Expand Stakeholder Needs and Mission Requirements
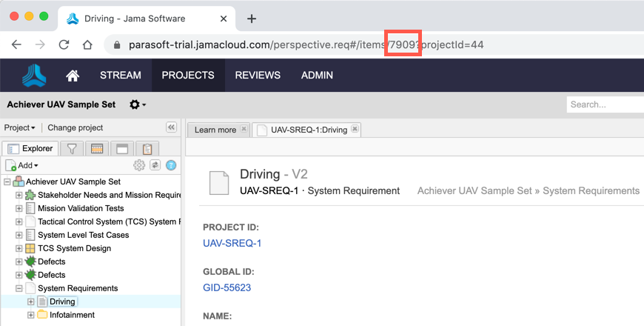 pyautogui.click(x=19, y=195)
